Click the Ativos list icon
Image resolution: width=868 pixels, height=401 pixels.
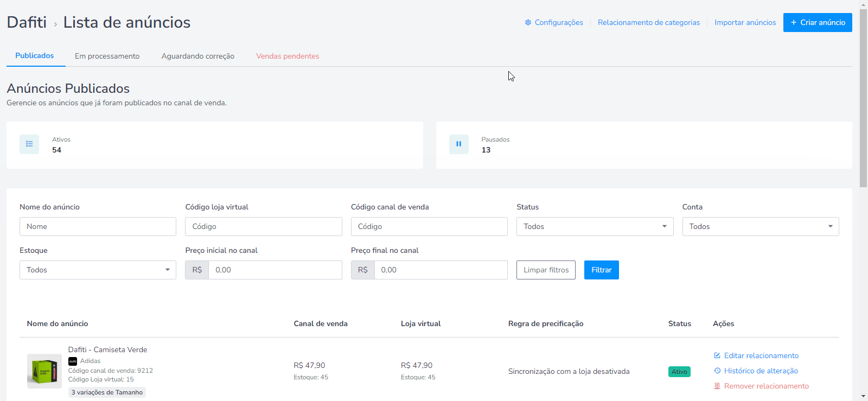(x=29, y=144)
